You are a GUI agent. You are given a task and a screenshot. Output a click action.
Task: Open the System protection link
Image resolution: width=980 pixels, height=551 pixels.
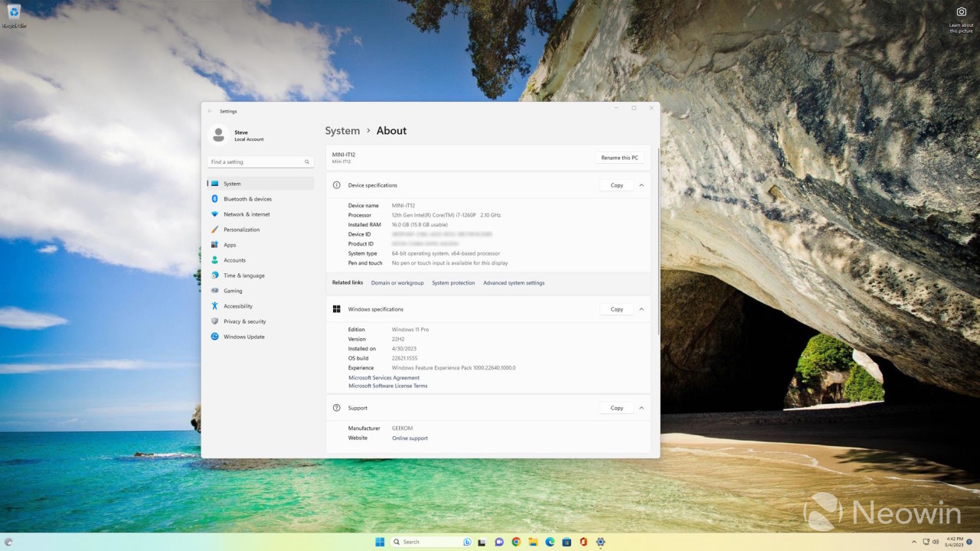click(x=453, y=283)
